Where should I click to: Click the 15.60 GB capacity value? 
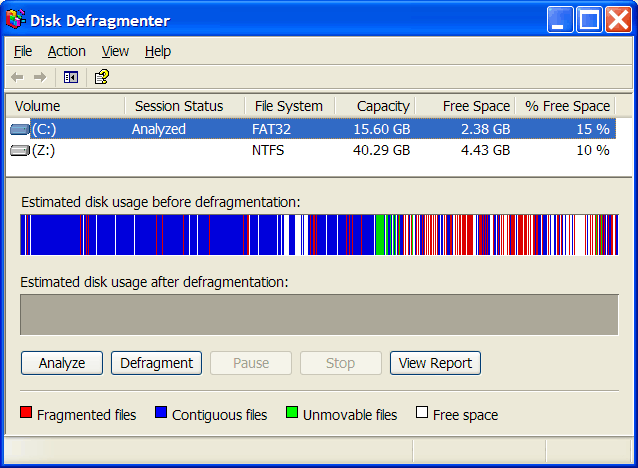coord(382,129)
